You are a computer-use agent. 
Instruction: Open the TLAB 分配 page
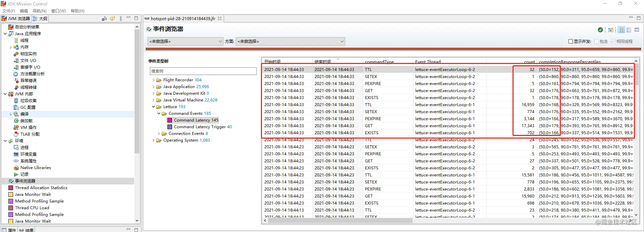point(30,134)
